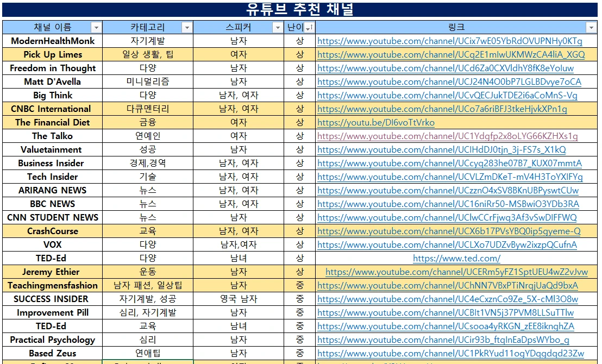Select the 연애팁 category cell
This screenshot has height=364, width=602.
[148, 353]
